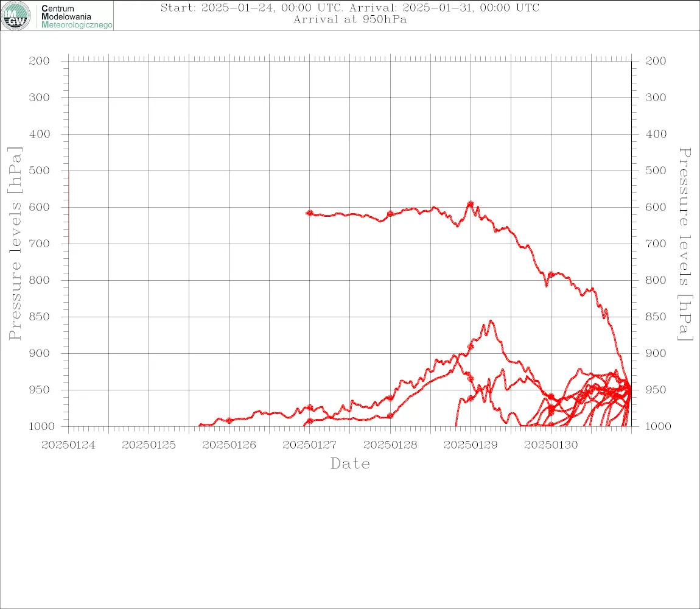The width and height of the screenshot is (700, 609).
Task: Click the 20250128 date label
Action: click(x=390, y=445)
